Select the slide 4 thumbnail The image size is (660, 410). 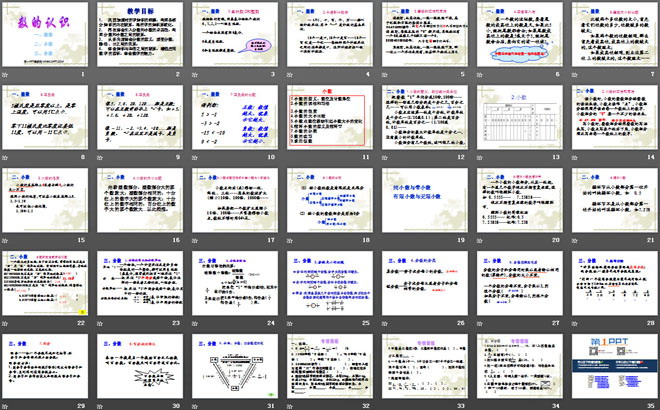click(330, 34)
